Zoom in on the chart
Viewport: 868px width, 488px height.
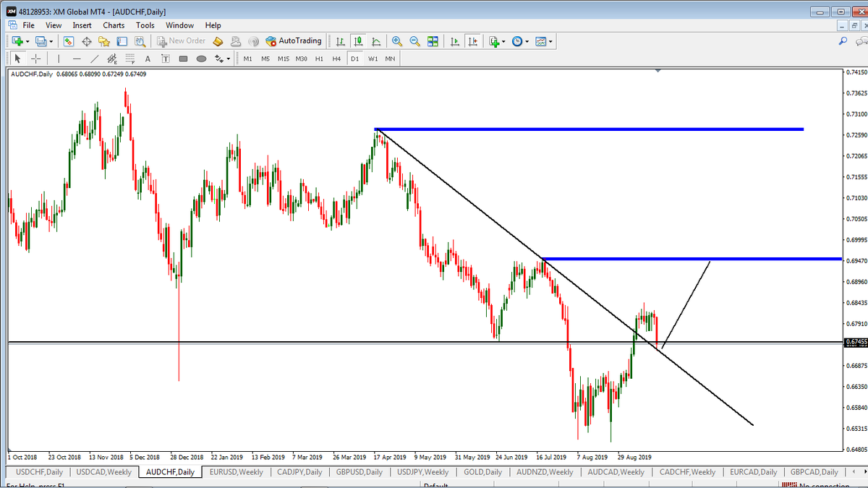point(397,41)
